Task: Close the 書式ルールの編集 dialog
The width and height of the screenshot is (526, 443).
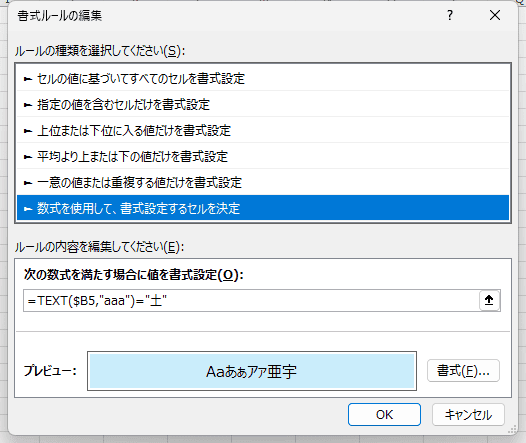Action: (x=495, y=15)
